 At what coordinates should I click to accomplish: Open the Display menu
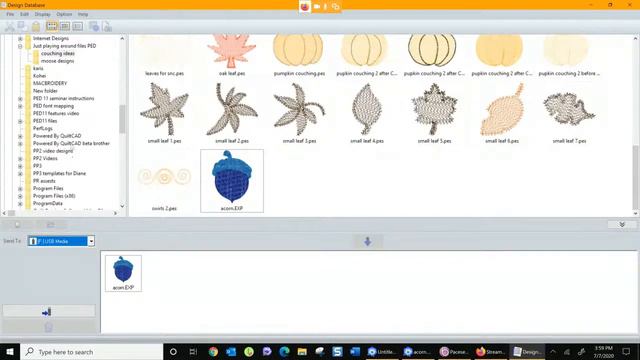click(x=42, y=14)
